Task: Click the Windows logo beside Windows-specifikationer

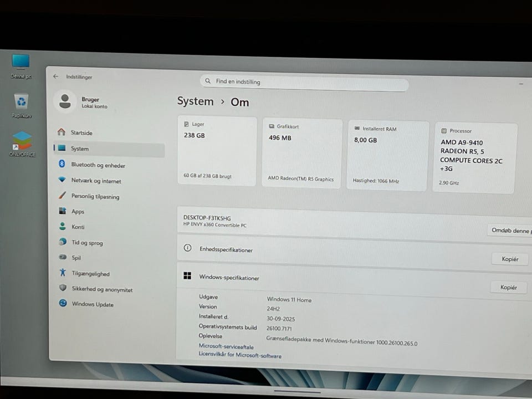Action: click(187, 275)
